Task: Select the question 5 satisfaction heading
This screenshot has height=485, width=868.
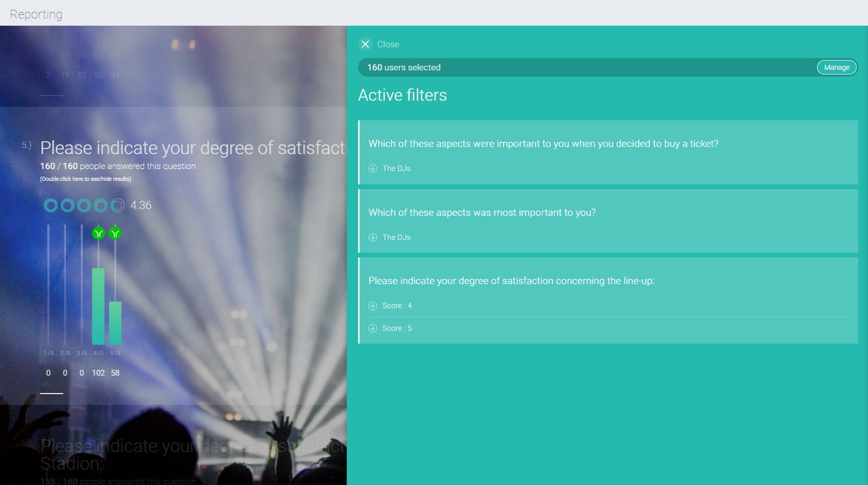Action: [x=193, y=148]
